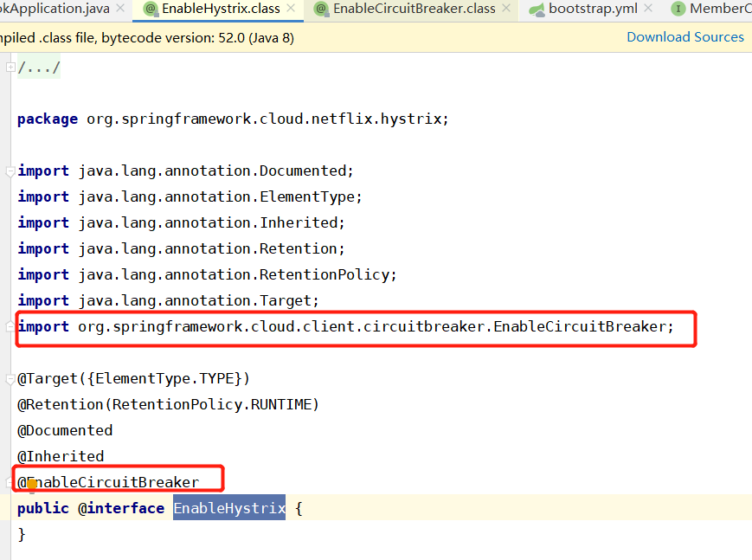Viewport: 752px width, 560px height.
Task: Click the @Documented annotation
Action: [x=65, y=430]
